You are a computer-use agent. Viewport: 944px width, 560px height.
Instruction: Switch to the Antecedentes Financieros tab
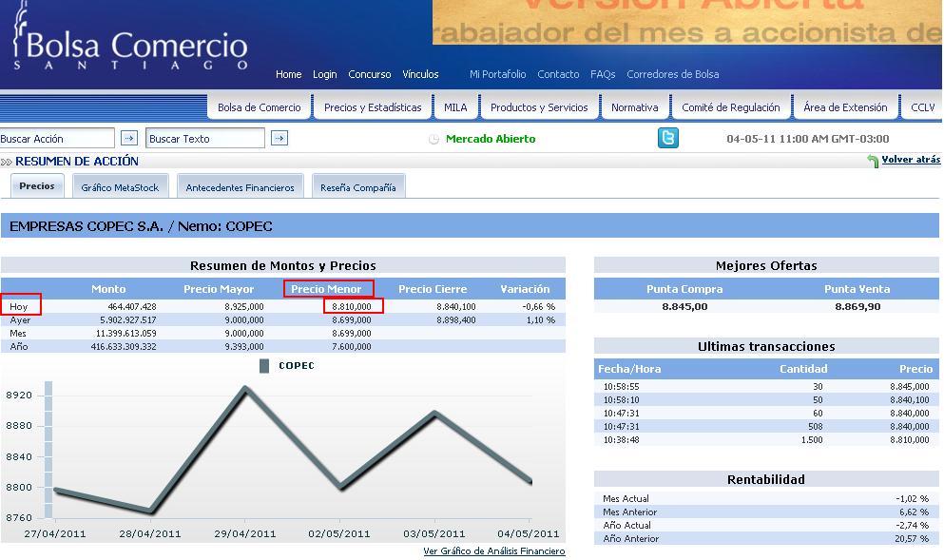point(240,187)
